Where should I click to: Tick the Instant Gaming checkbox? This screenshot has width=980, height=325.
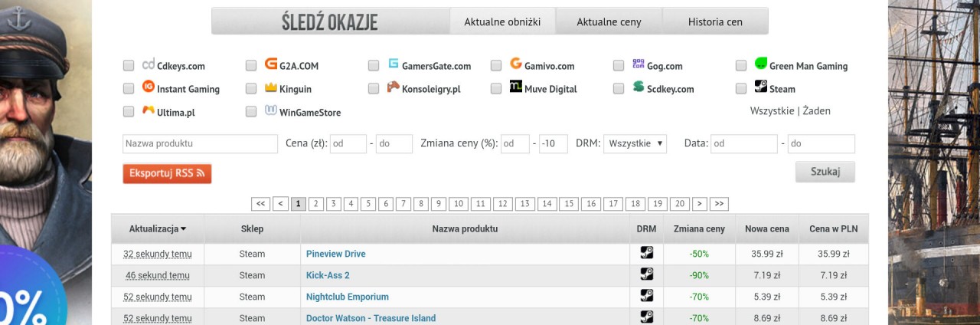(x=129, y=88)
